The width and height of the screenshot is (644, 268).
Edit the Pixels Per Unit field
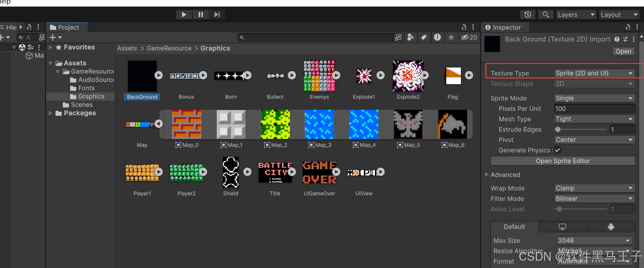pyautogui.click(x=594, y=109)
